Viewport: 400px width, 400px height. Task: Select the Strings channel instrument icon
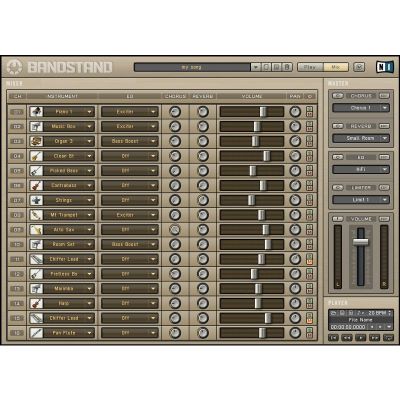pos(36,200)
